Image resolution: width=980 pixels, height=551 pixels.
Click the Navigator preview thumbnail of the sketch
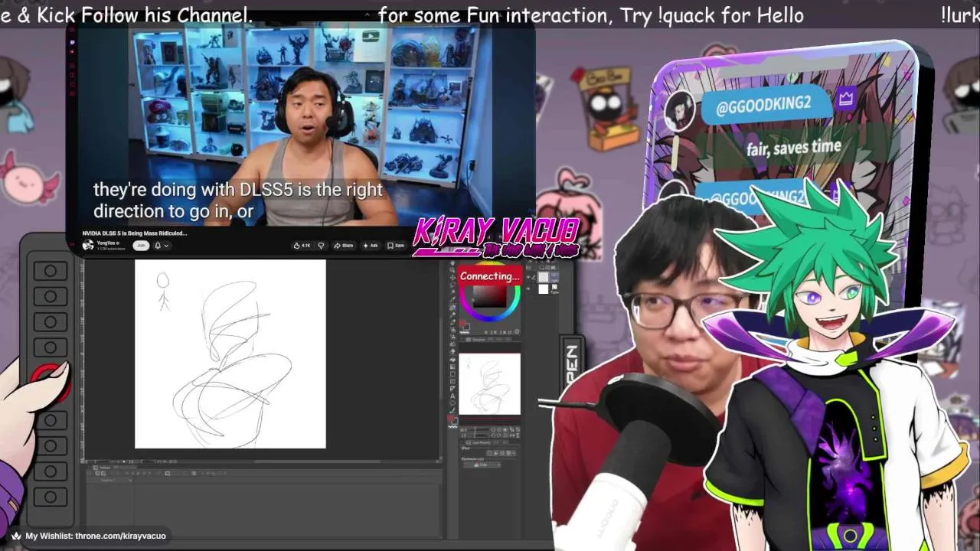pyautogui.click(x=489, y=383)
